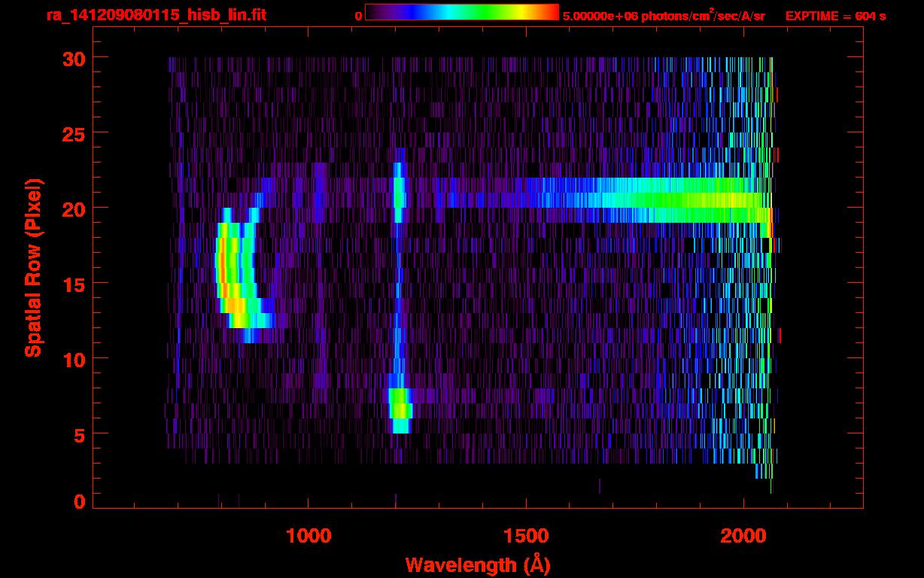Click the color bar minimum label 0

click(x=358, y=16)
